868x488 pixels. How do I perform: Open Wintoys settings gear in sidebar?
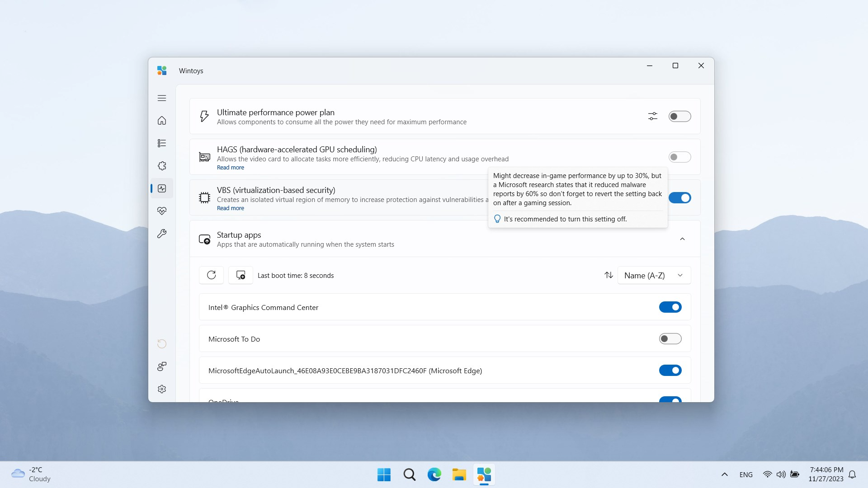[162, 389]
